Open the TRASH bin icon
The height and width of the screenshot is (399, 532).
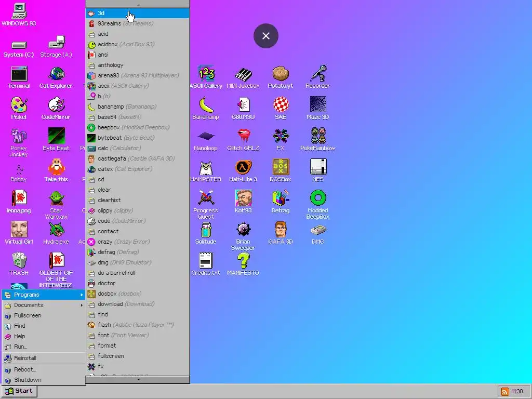point(19,264)
